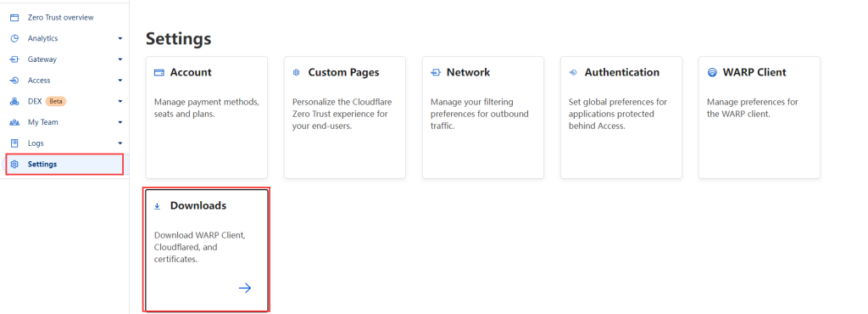Click the Logs book icon

[14, 143]
